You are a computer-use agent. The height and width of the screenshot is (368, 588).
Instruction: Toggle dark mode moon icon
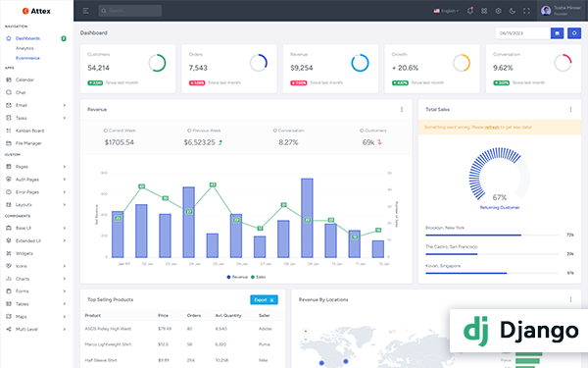tap(513, 11)
